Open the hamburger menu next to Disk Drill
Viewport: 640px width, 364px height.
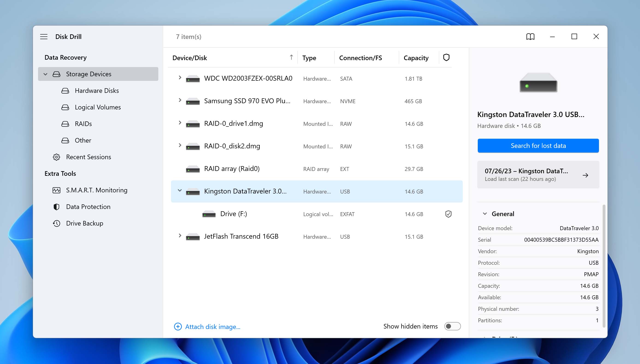44,37
